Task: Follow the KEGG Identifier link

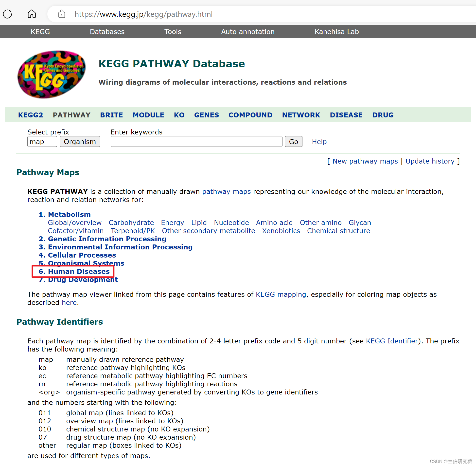Action: (392, 341)
